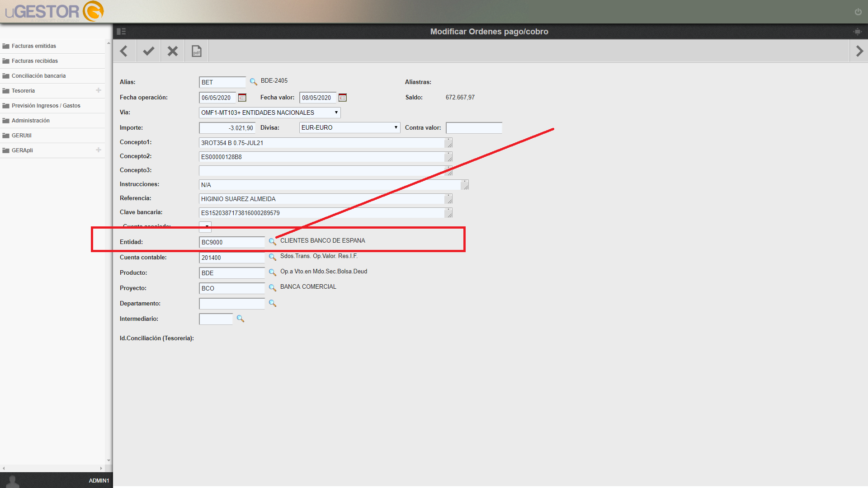Open the Cuenta asociada dropdown
This screenshot has width=868, height=488.
click(205, 226)
